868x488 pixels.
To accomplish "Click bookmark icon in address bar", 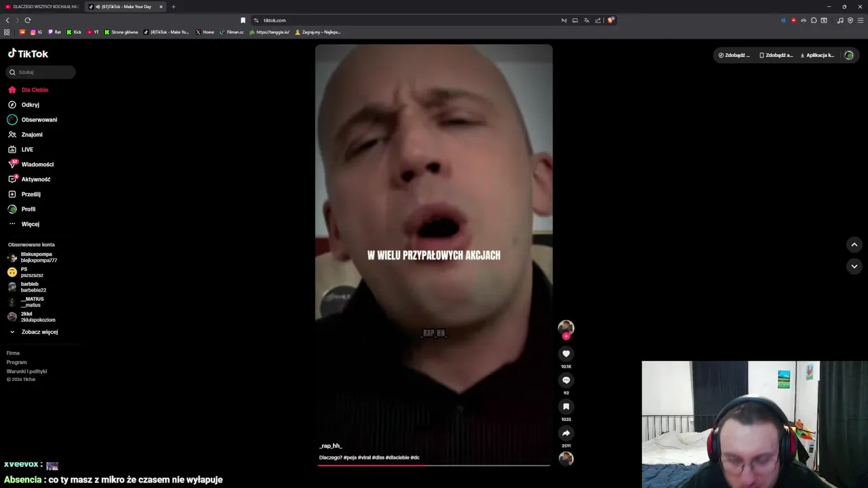I will 243,20.
